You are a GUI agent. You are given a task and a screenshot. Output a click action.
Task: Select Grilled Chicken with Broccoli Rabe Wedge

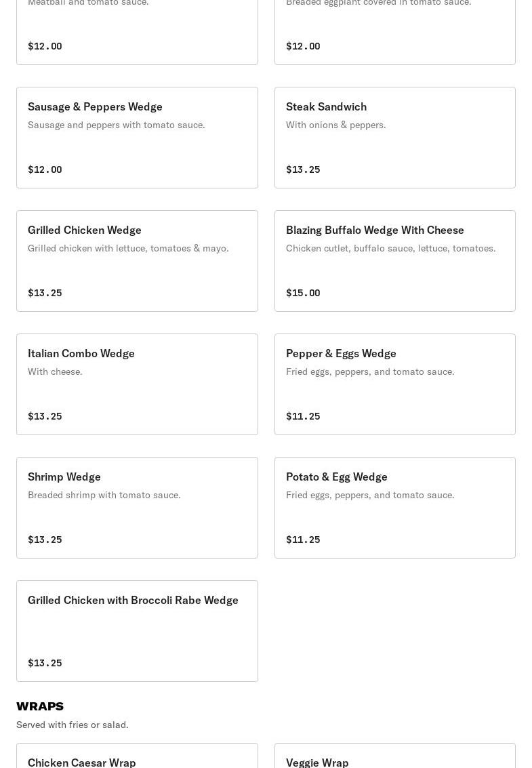133,600
